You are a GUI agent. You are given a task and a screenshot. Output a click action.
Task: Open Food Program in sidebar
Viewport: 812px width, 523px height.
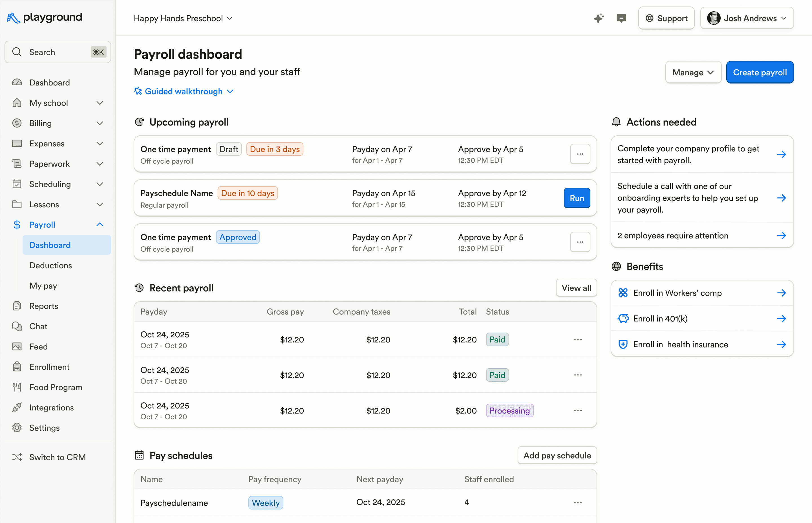56,387
